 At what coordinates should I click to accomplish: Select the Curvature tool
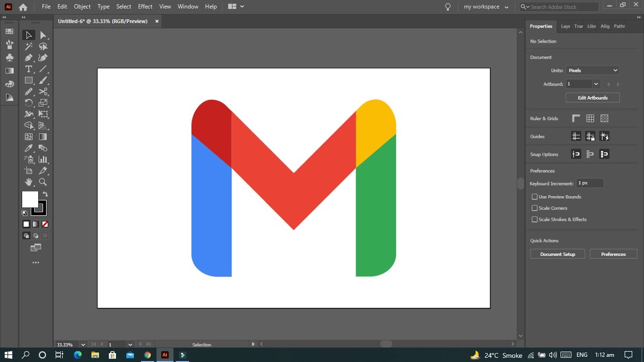[43, 58]
